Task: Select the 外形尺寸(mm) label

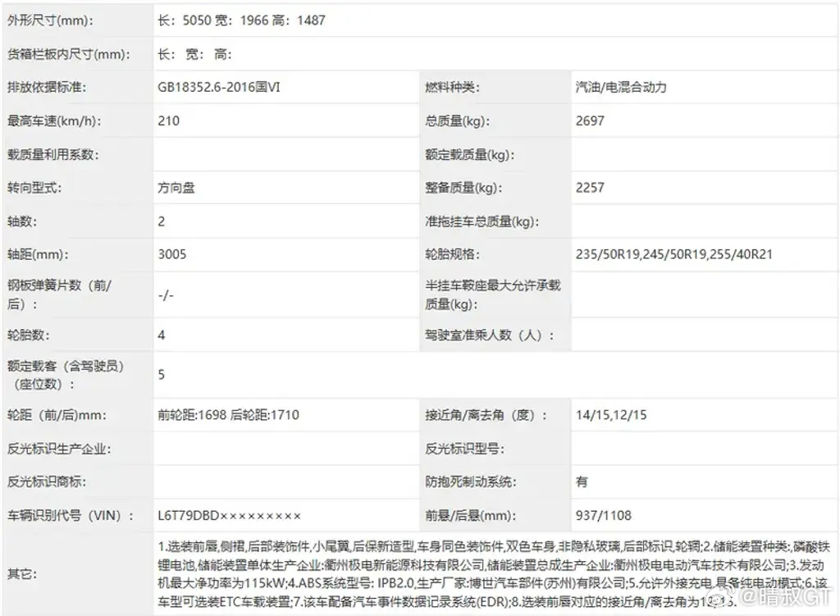Action: tap(50, 21)
